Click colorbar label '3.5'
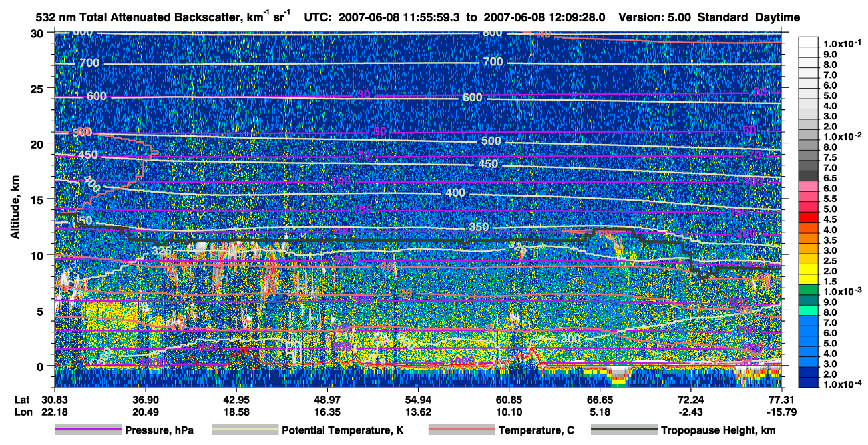This screenshot has height=445, width=868. click(x=829, y=240)
